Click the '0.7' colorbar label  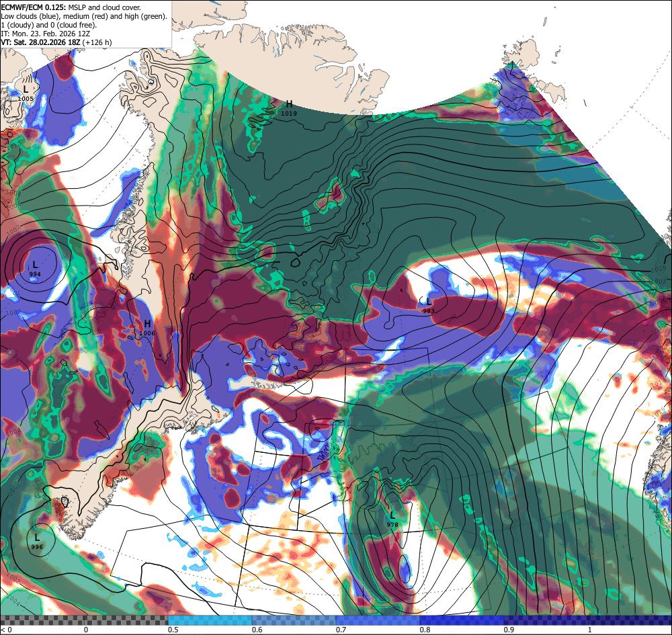pyautogui.click(x=341, y=630)
